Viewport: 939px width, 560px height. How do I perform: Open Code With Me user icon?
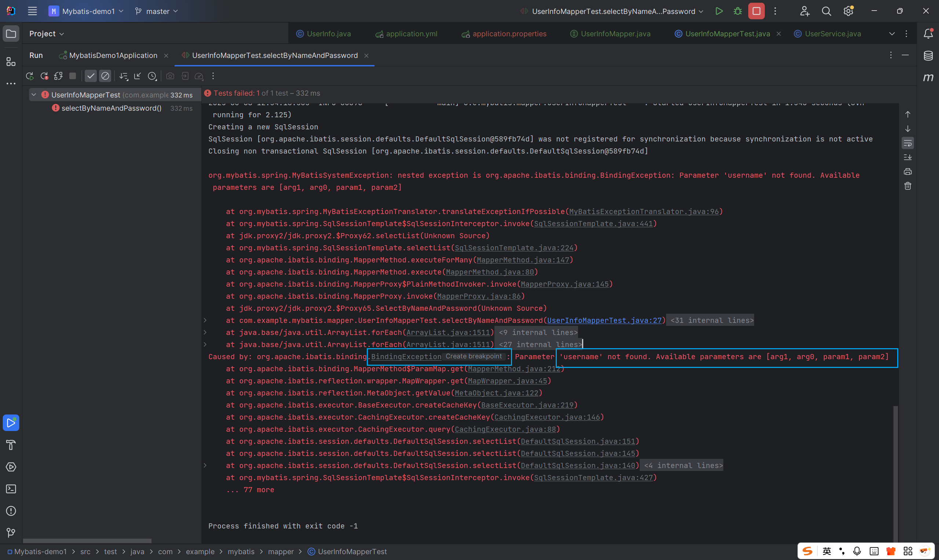[x=804, y=11]
